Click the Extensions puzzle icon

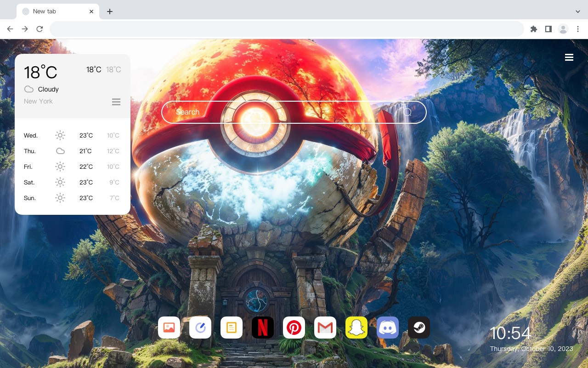pyautogui.click(x=533, y=29)
